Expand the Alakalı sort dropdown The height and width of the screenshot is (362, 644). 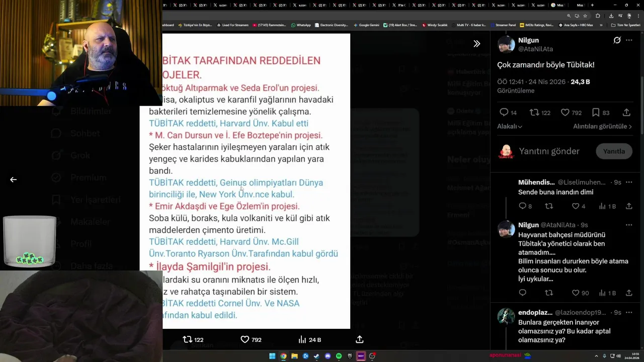pos(510,127)
